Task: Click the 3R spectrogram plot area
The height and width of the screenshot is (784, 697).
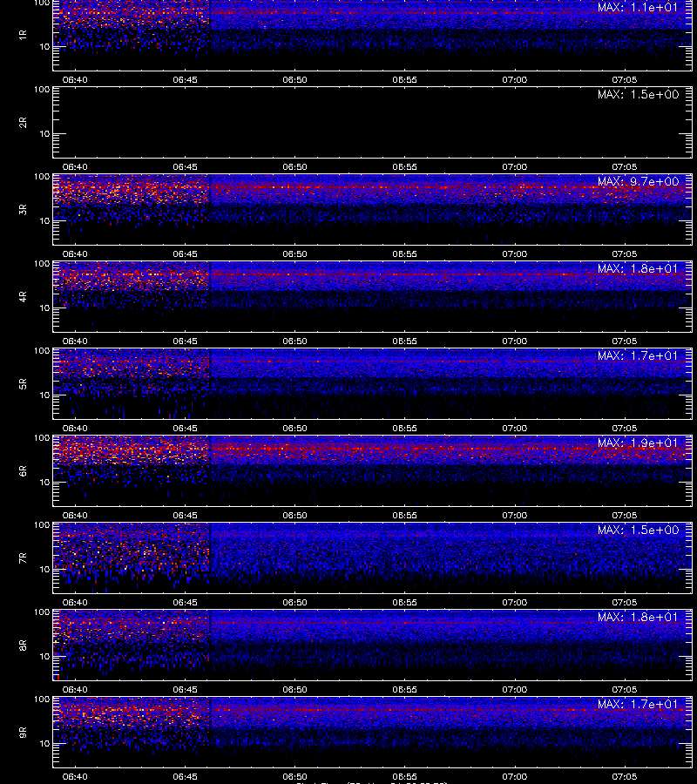Action: [373, 209]
